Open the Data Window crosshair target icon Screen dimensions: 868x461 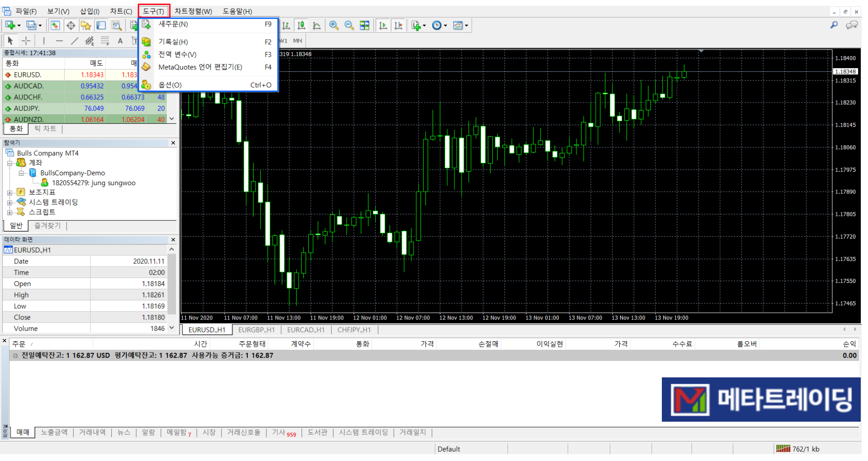coord(71,25)
